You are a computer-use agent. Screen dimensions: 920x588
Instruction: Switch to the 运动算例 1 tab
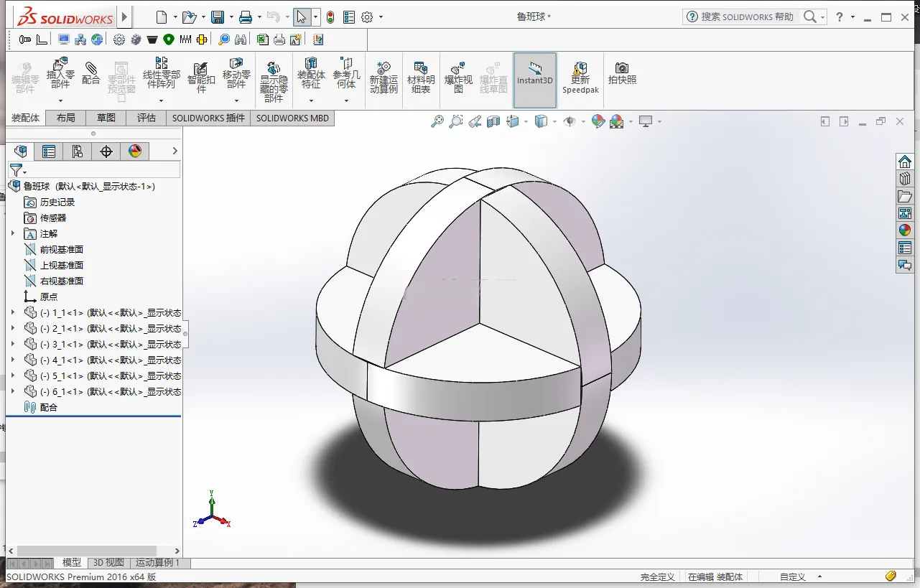pos(158,563)
